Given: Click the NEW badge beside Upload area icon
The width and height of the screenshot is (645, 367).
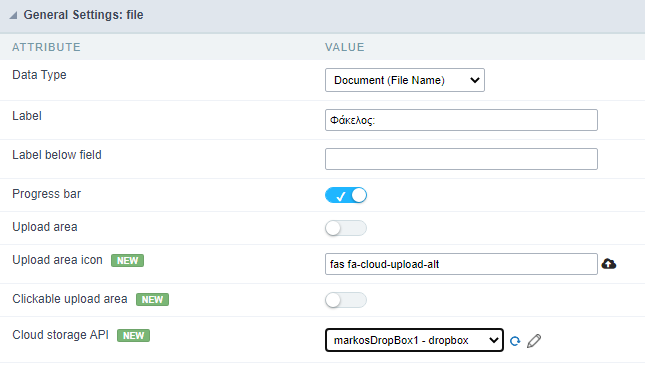Looking at the screenshot, I should pos(128,261).
